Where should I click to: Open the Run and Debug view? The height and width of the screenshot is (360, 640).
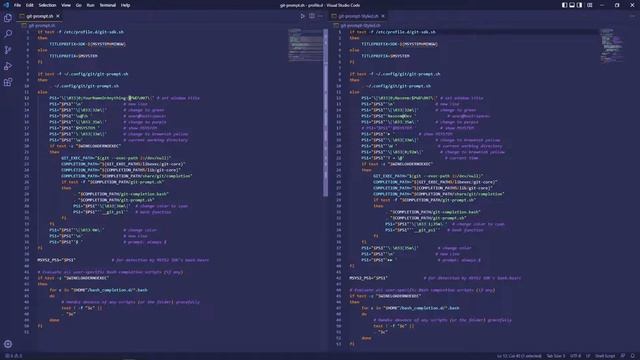(x=8, y=66)
